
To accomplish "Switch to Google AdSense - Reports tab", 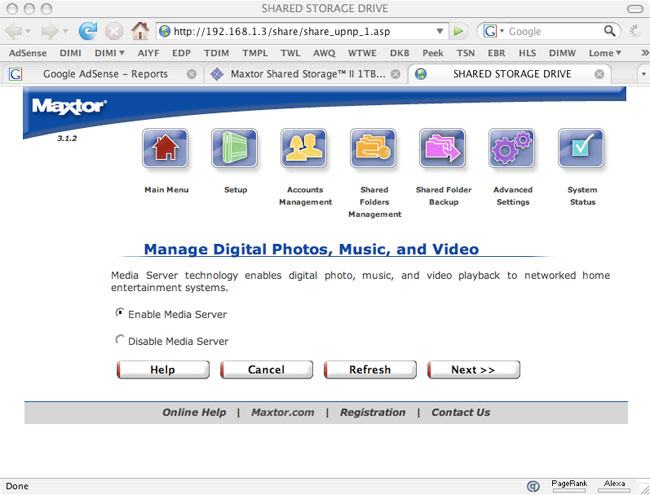I will 105,74.
